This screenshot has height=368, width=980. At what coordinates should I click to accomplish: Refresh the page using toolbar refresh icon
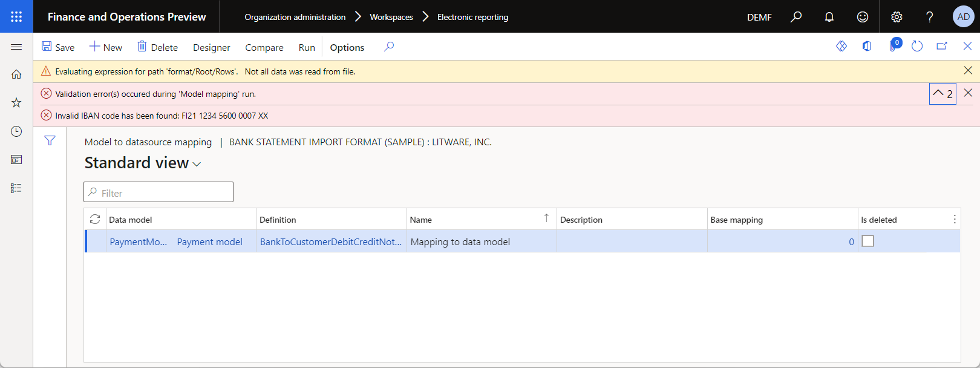click(917, 47)
